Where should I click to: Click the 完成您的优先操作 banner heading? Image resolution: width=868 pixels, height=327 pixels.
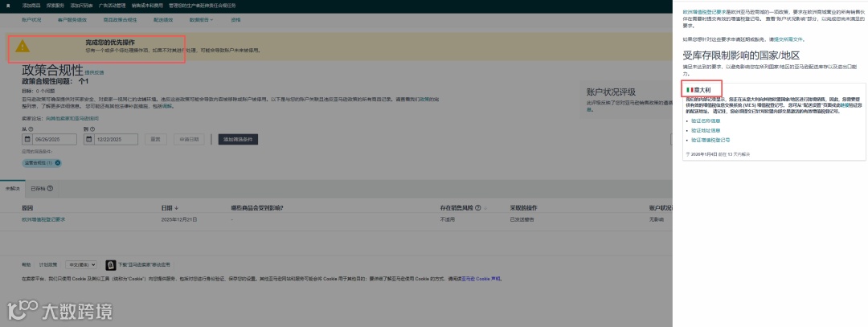[x=110, y=42]
